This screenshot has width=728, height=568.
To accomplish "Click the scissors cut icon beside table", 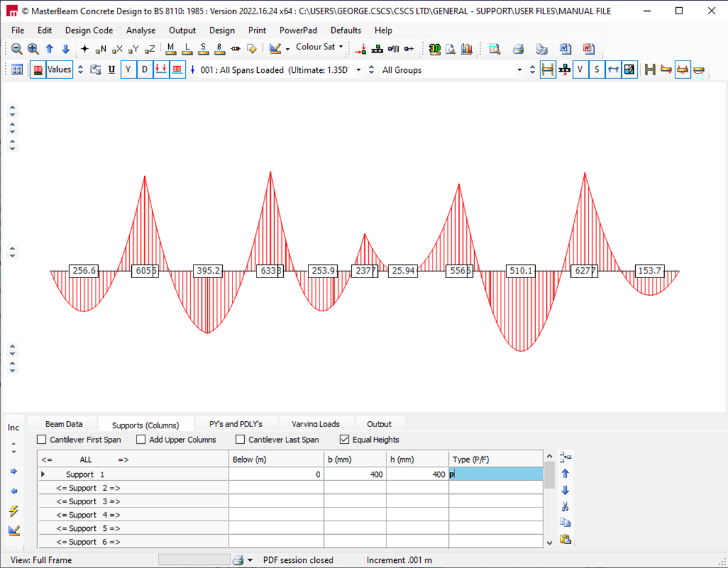I will point(565,506).
